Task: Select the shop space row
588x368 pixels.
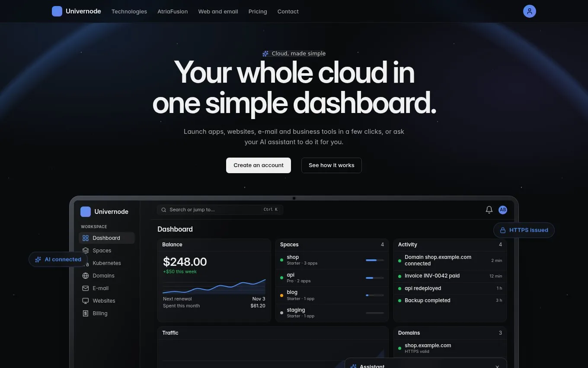Action: pyautogui.click(x=332, y=260)
